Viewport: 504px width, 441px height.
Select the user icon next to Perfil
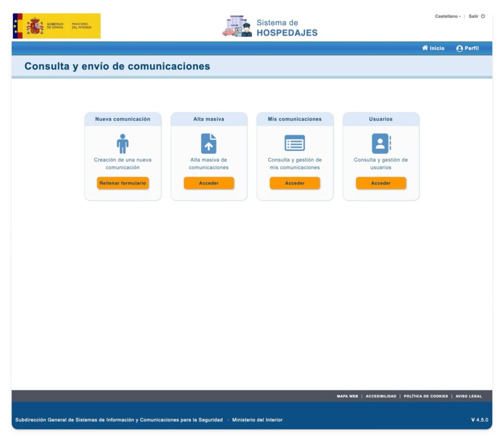coord(459,48)
